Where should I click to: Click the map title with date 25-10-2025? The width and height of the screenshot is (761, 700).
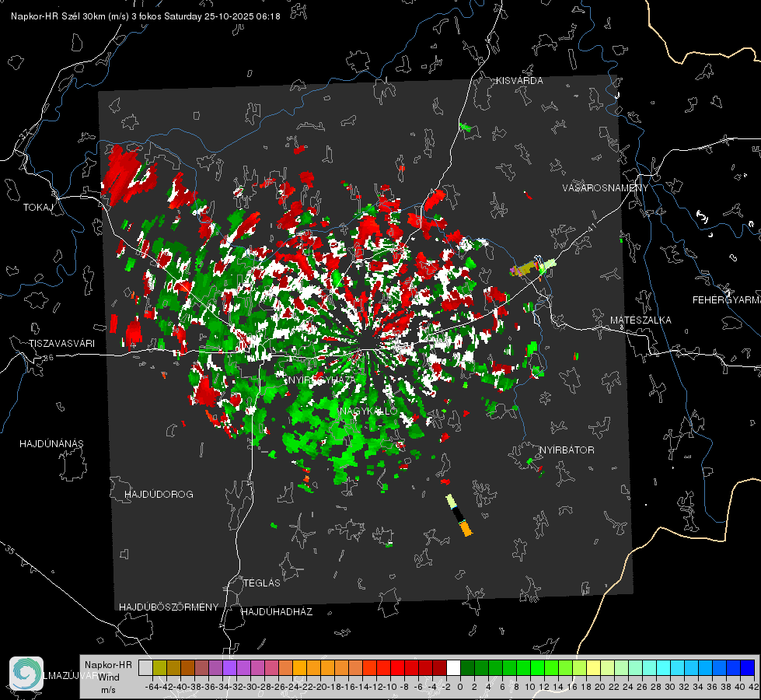click(x=145, y=16)
